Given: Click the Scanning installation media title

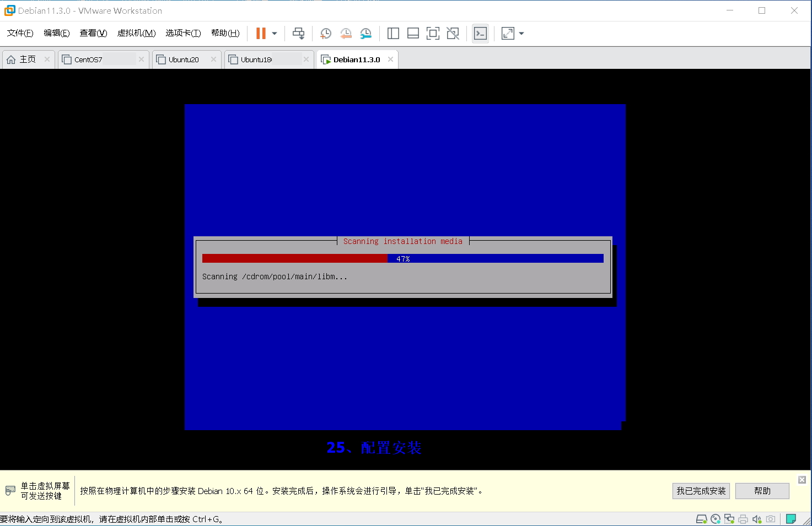Looking at the screenshot, I should point(403,241).
